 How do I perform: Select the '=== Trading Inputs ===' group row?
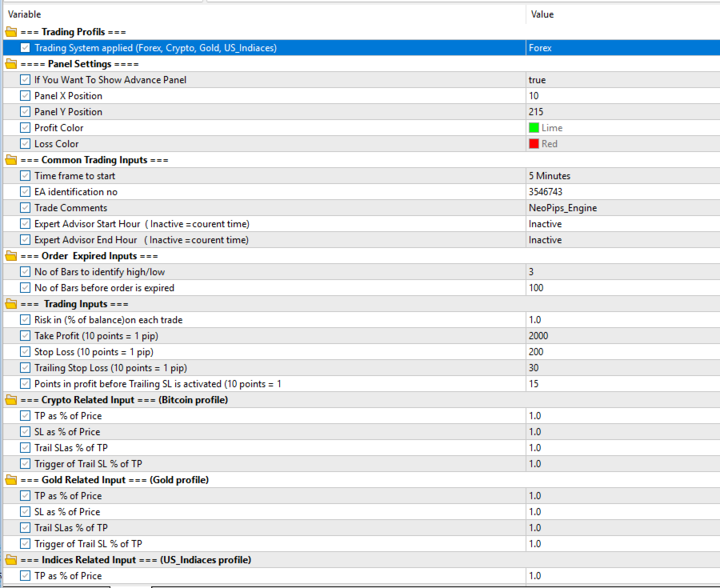coord(362,304)
